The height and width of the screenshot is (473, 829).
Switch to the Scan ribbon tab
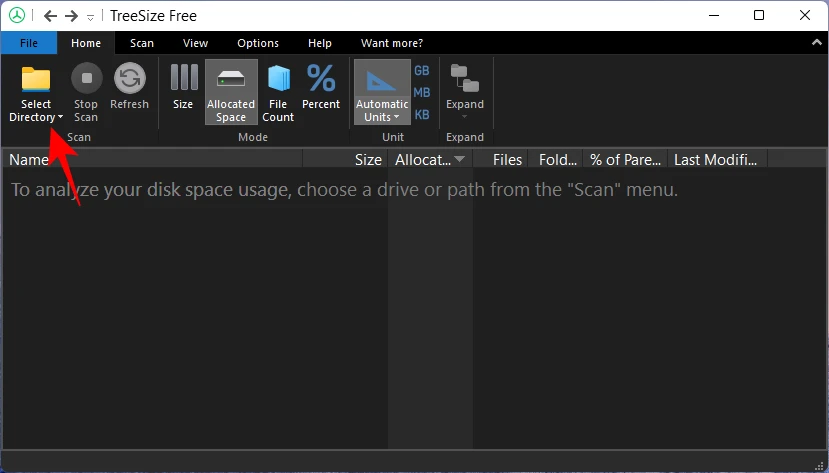point(142,43)
